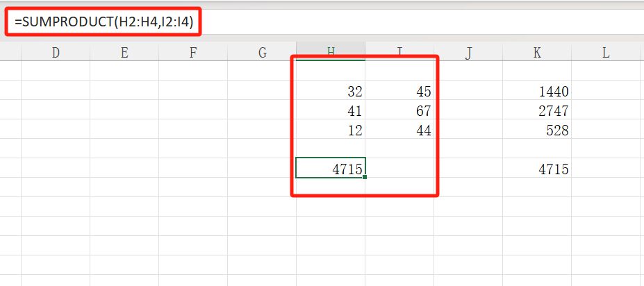Select the cell showing 528
Screen dimensions: 644x286
tap(537, 130)
